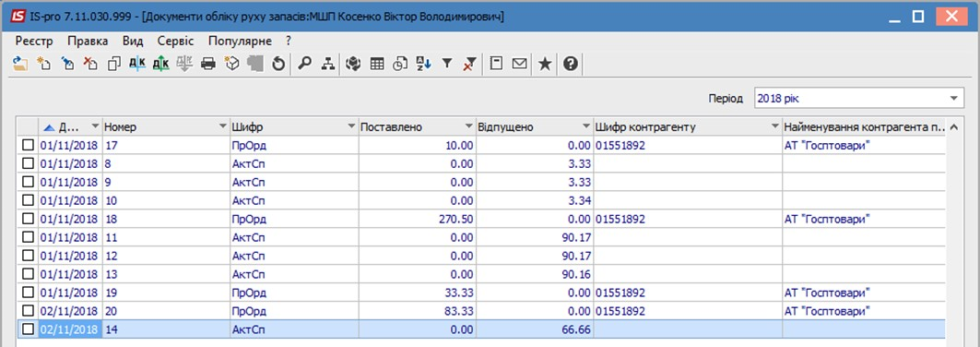
Task: Click the table grid view icon
Action: point(377,64)
